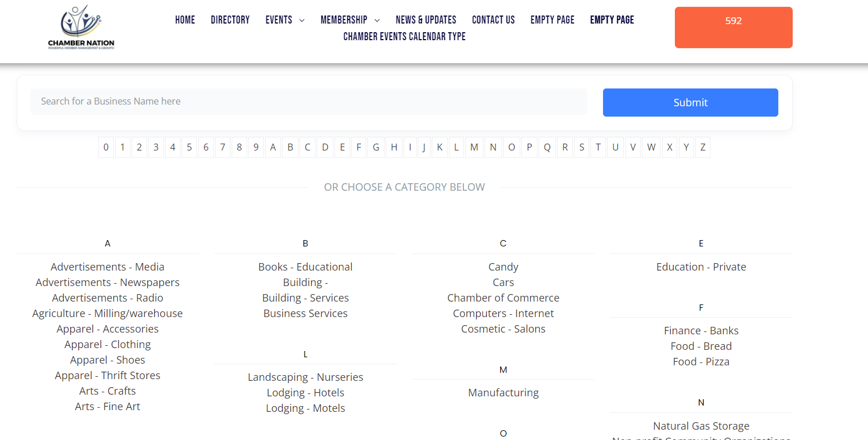
Task: Open the Lodging - Hotels category
Action: coord(305,392)
